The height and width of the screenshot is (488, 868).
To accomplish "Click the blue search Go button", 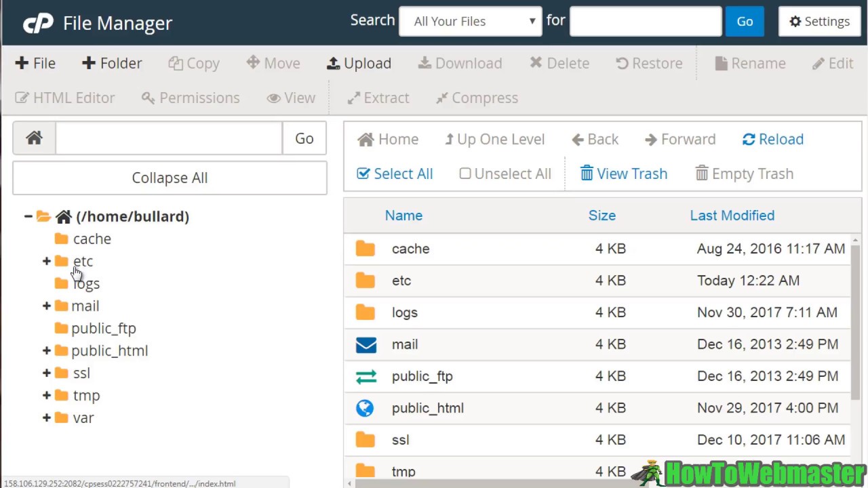I will (x=745, y=21).
